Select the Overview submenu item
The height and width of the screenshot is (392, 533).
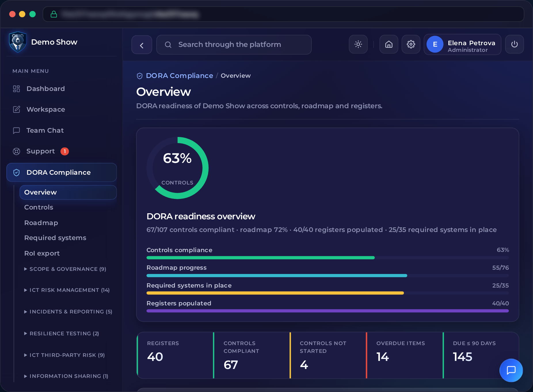pos(68,192)
